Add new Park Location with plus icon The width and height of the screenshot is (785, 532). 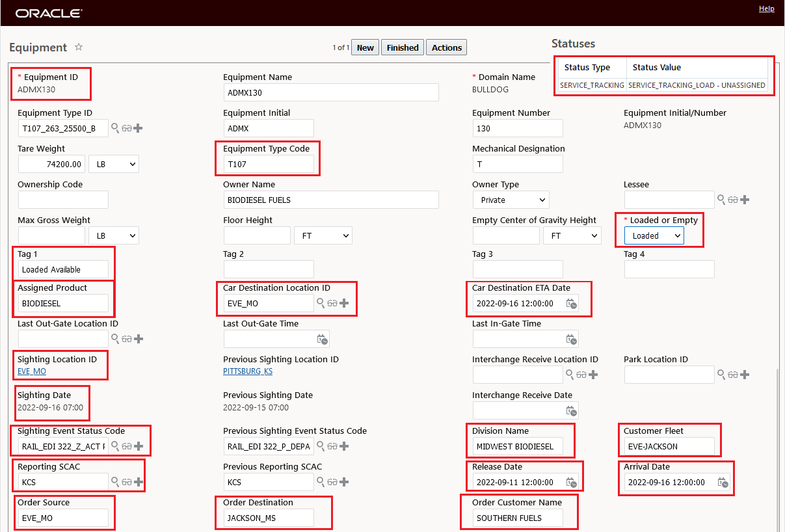coord(744,375)
